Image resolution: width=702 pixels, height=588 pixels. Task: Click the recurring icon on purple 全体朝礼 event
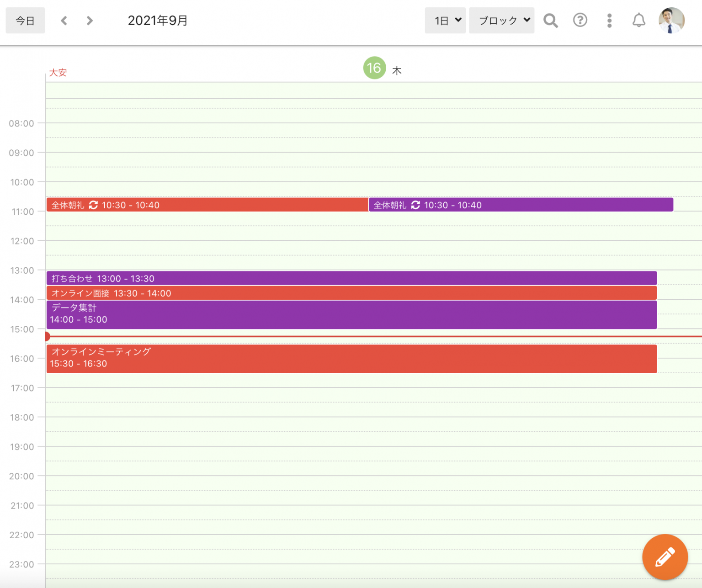pos(415,205)
